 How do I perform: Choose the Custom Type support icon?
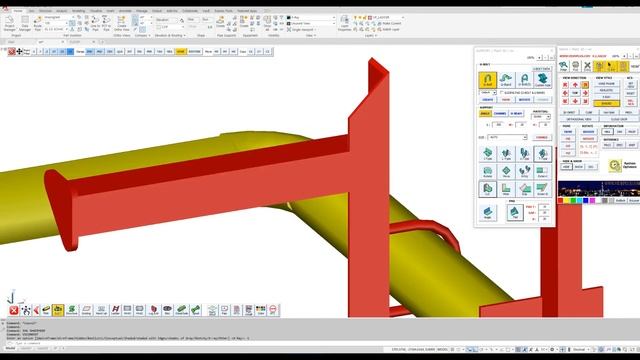542,80
